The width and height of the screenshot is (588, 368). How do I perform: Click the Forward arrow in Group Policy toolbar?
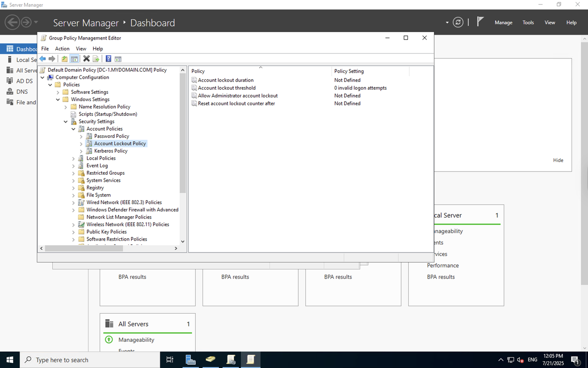(52, 58)
